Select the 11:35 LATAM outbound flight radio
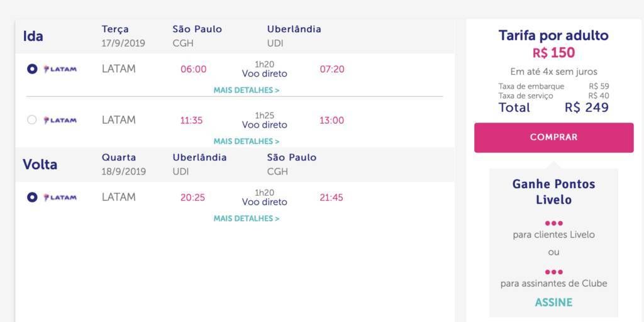This screenshot has width=644, height=322. [x=32, y=120]
